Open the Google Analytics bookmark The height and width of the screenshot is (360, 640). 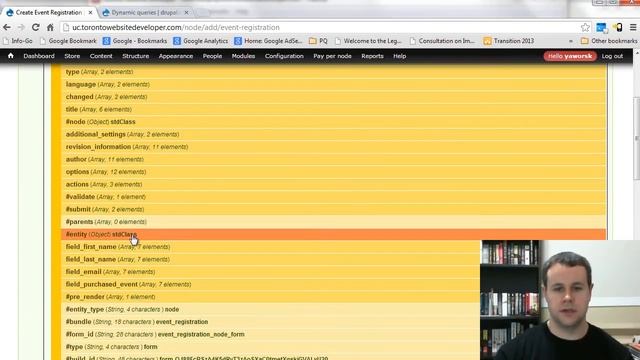(x=200, y=41)
